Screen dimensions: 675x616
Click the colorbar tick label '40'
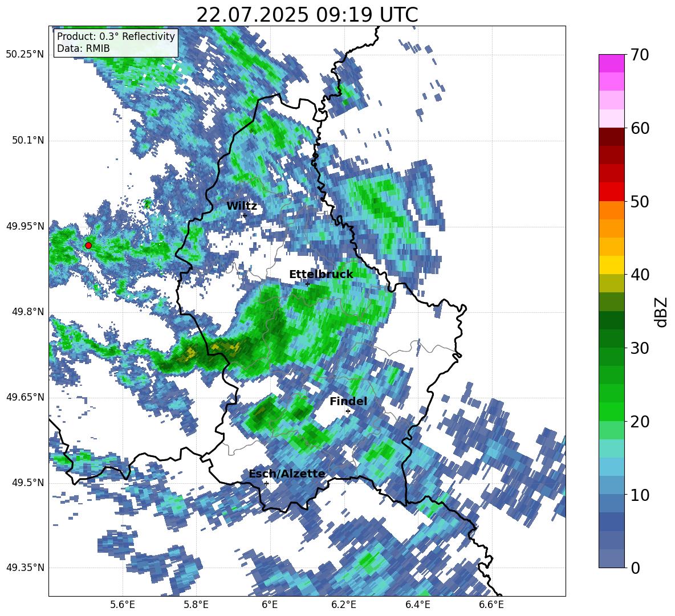640,275
